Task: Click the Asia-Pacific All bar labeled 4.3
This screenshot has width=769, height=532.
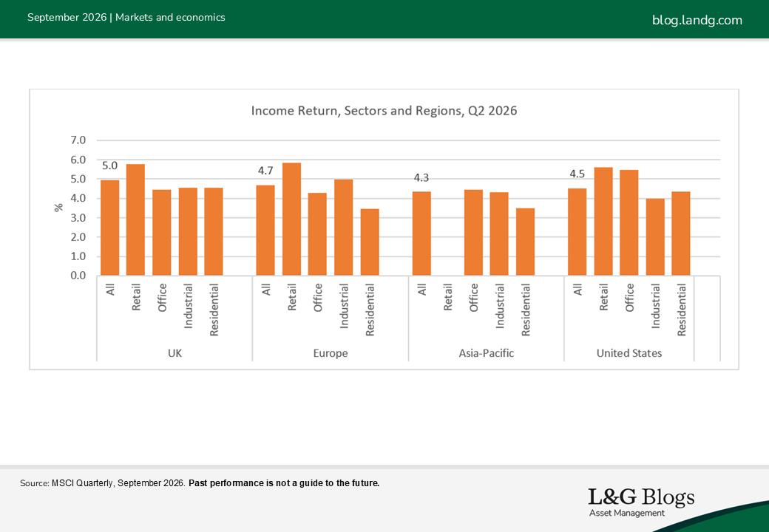Action: 421,233
